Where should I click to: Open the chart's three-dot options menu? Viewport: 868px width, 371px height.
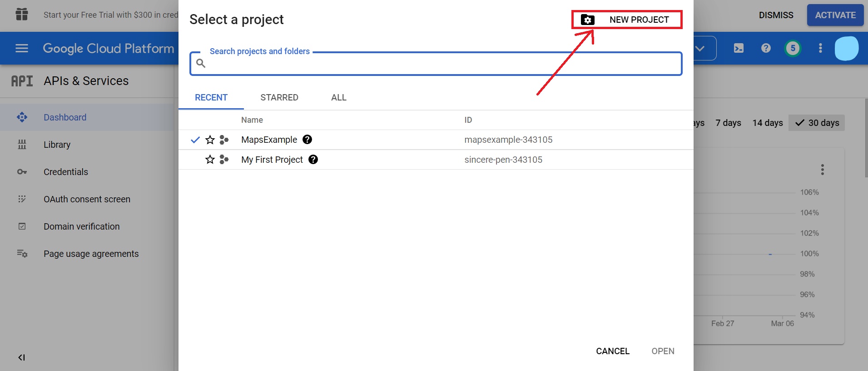coord(822,170)
